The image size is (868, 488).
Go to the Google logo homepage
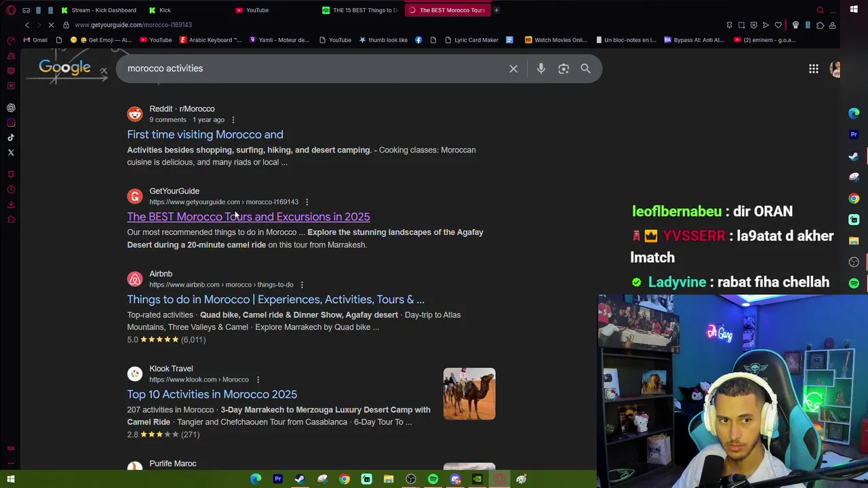[64, 67]
